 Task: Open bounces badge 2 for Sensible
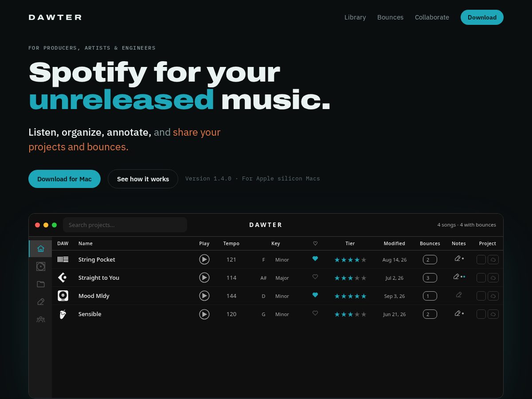pyautogui.click(x=430, y=314)
